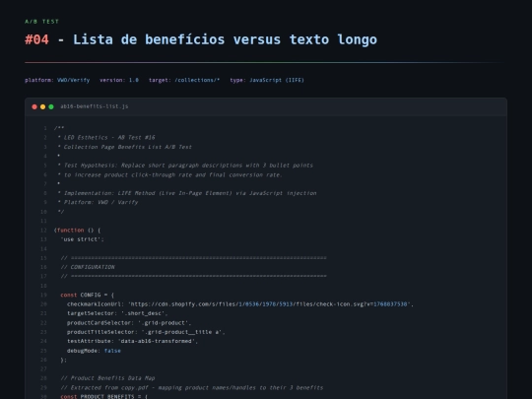
Task: Select the 'version: 1.0' metadata entry
Action: point(119,80)
